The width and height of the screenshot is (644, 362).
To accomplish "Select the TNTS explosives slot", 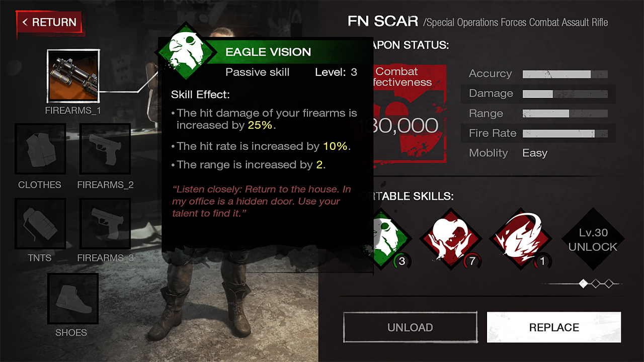I will coord(40,223).
